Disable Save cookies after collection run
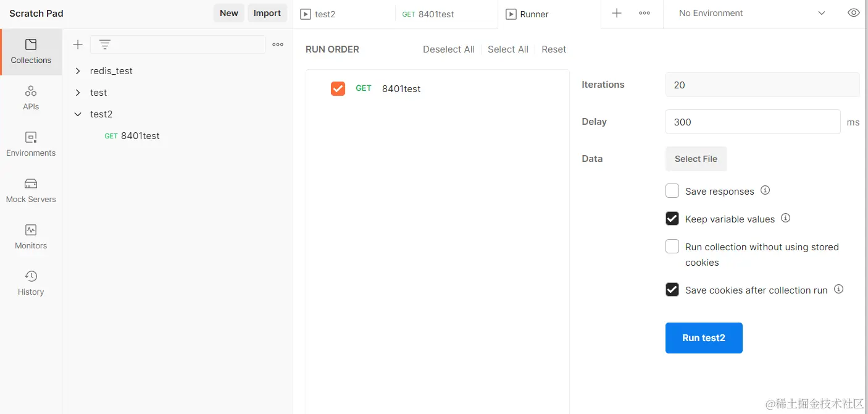The height and width of the screenshot is (414, 868). coord(672,290)
